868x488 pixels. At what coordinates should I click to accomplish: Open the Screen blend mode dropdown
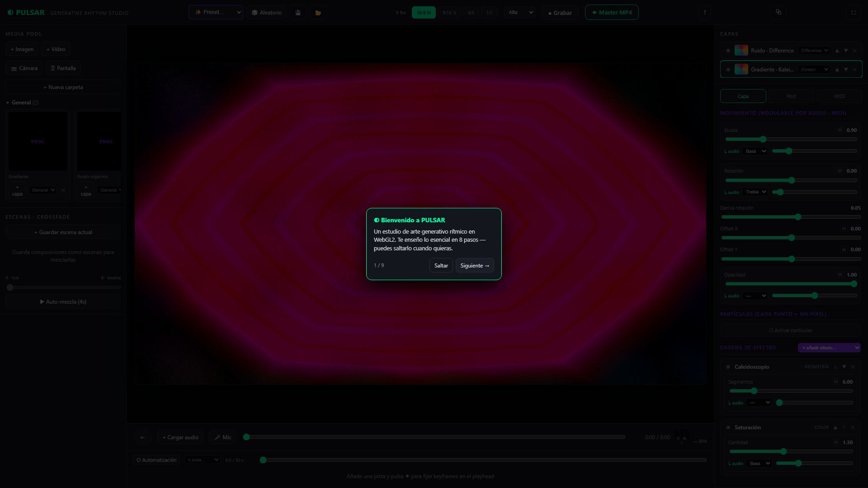[814, 70]
